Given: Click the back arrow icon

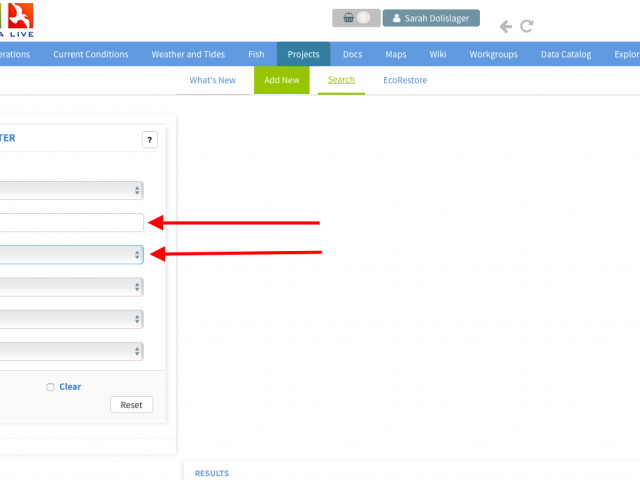Looking at the screenshot, I should click(506, 27).
